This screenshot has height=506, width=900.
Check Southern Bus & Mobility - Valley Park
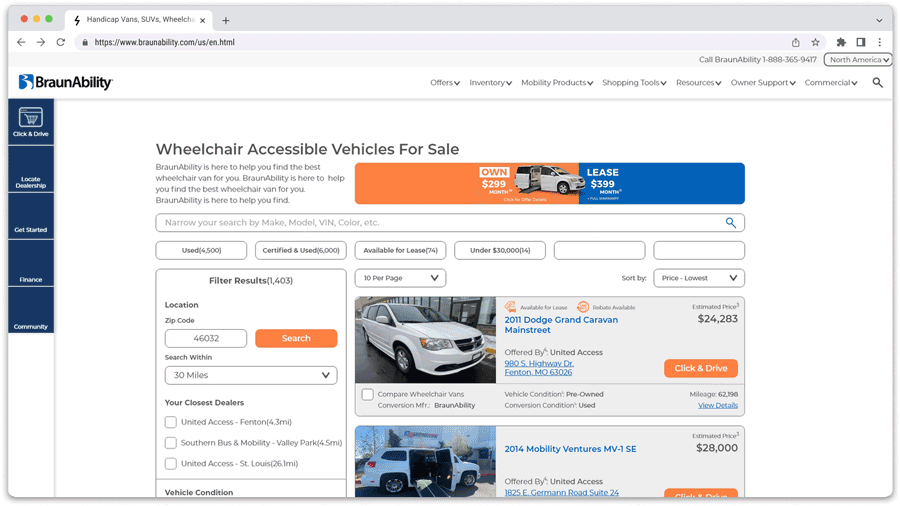(170, 443)
